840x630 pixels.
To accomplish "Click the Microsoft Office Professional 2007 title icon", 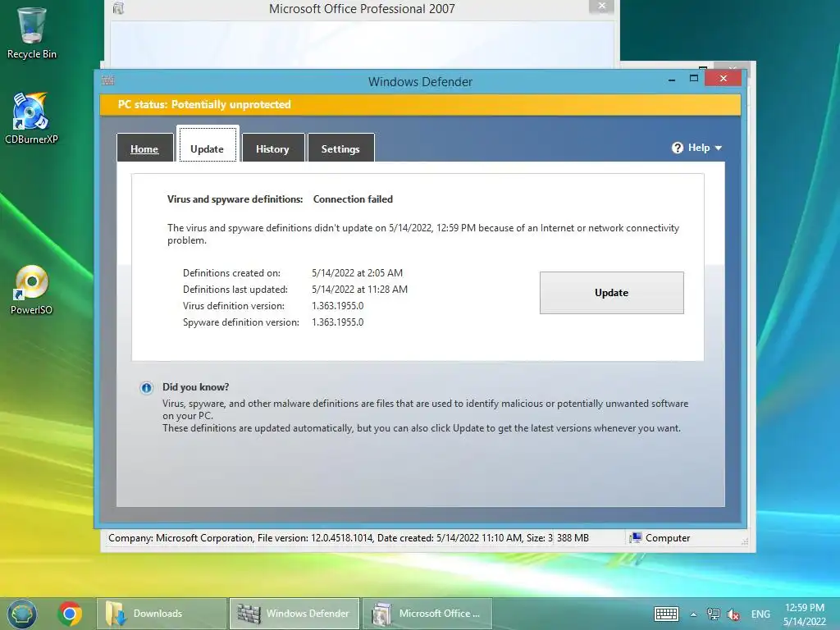I will [x=118, y=8].
